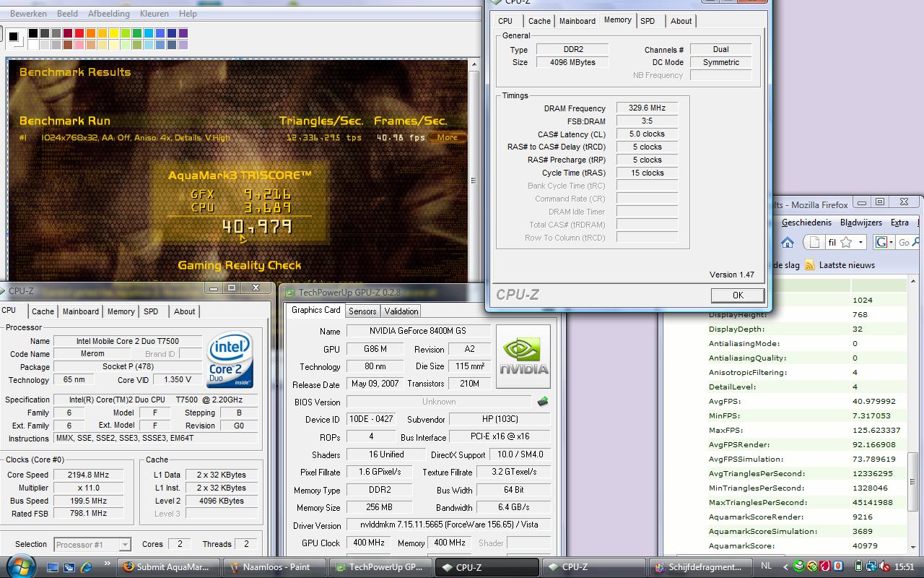The width and height of the screenshot is (924, 578).
Task: Pick the black color in Paint palette
Action: (33, 33)
